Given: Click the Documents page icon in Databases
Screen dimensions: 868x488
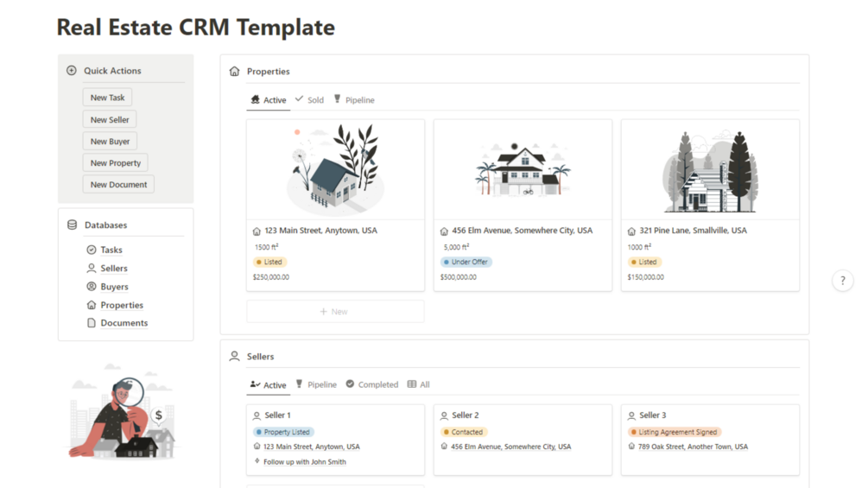Looking at the screenshot, I should 92,323.
